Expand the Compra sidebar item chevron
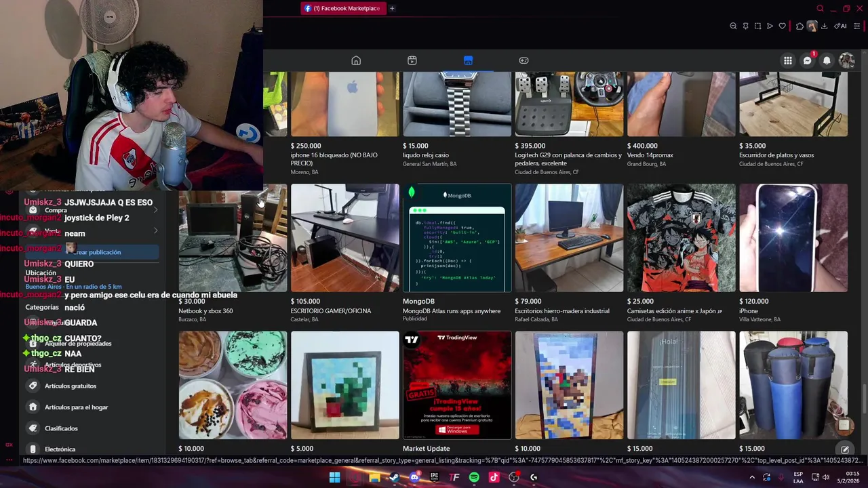This screenshot has height=488, width=868. tap(155, 210)
